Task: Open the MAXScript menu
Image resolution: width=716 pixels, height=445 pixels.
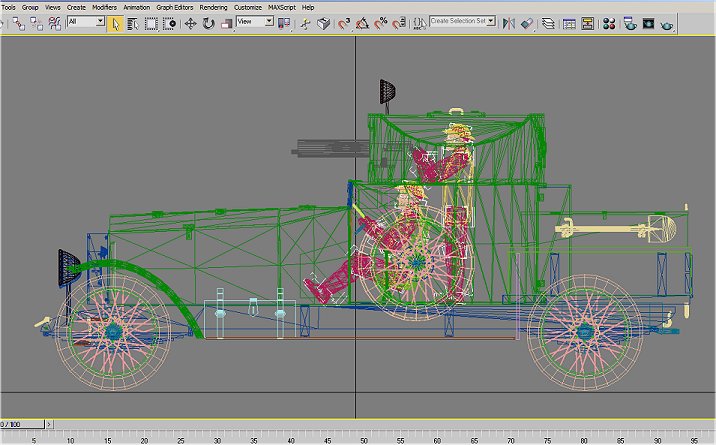Action: pyautogui.click(x=282, y=7)
